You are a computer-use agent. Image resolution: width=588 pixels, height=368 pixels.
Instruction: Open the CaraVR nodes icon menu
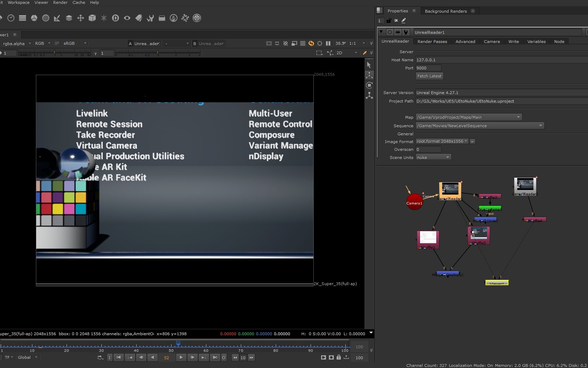pos(197,18)
